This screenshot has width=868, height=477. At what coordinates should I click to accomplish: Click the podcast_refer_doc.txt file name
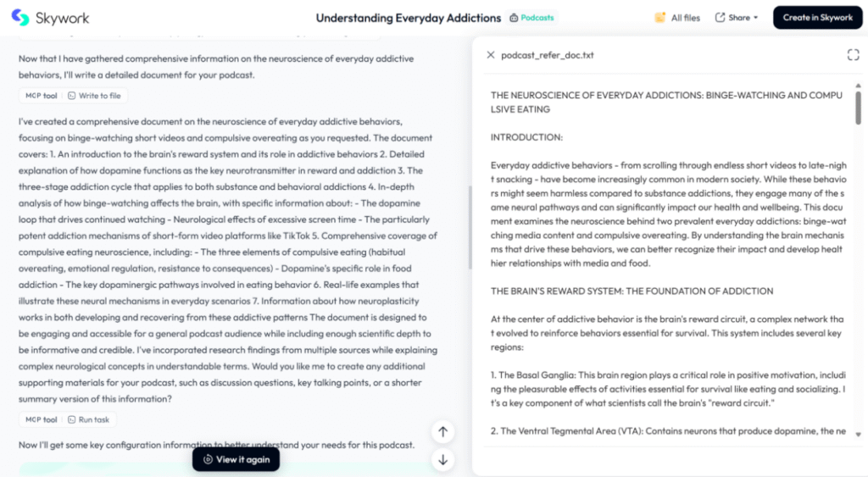(547, 55)
